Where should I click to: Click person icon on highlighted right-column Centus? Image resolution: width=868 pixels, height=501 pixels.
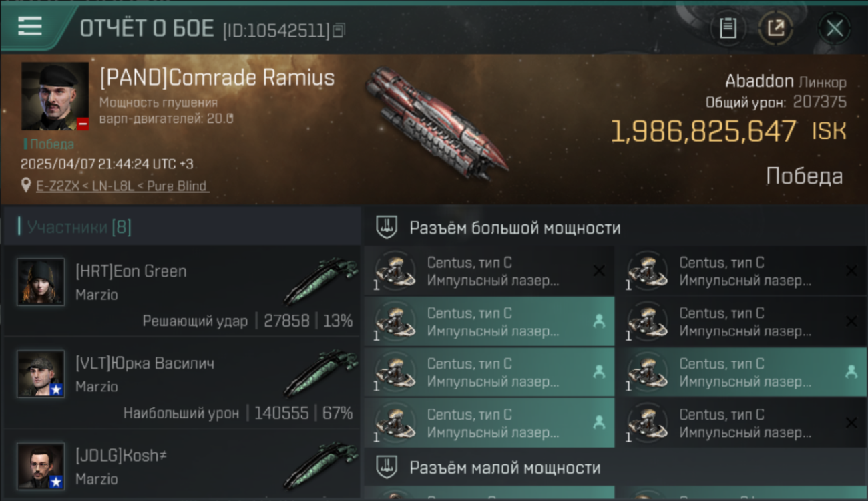(851, 372)
